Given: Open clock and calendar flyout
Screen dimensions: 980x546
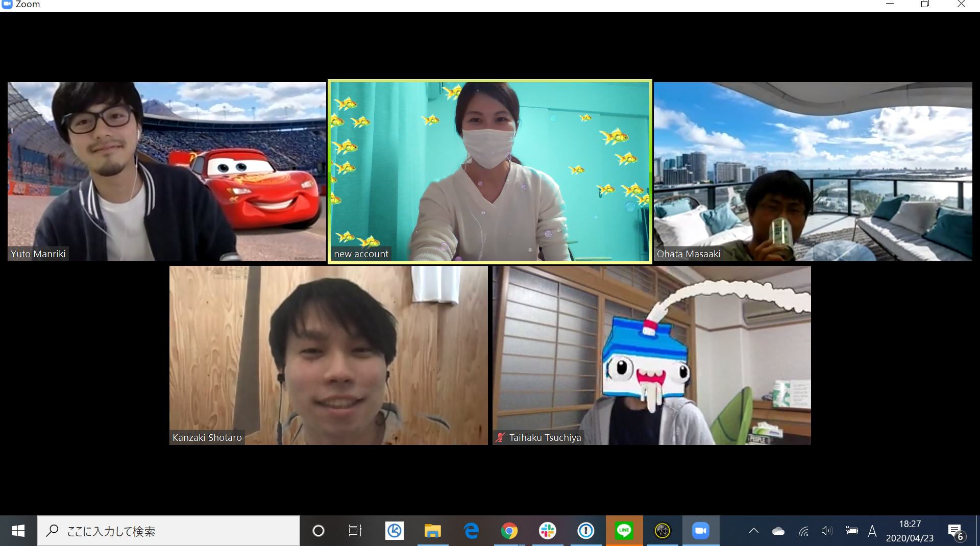Looking at the screenshot, I should (910, 531).
